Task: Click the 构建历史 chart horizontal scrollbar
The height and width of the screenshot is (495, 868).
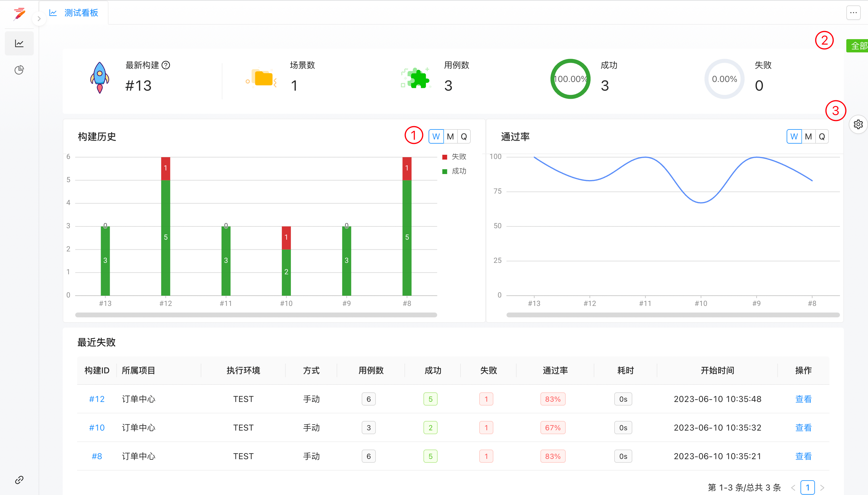Action: pos(256,315)
